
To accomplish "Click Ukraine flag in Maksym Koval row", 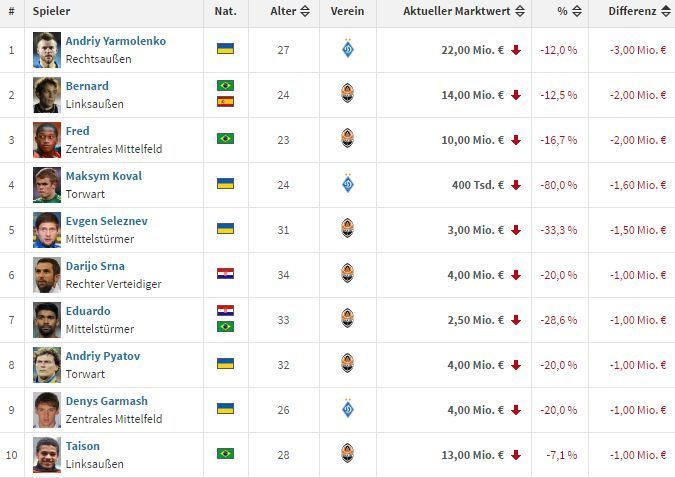I will pyautogui.click(x=225, y=184).
